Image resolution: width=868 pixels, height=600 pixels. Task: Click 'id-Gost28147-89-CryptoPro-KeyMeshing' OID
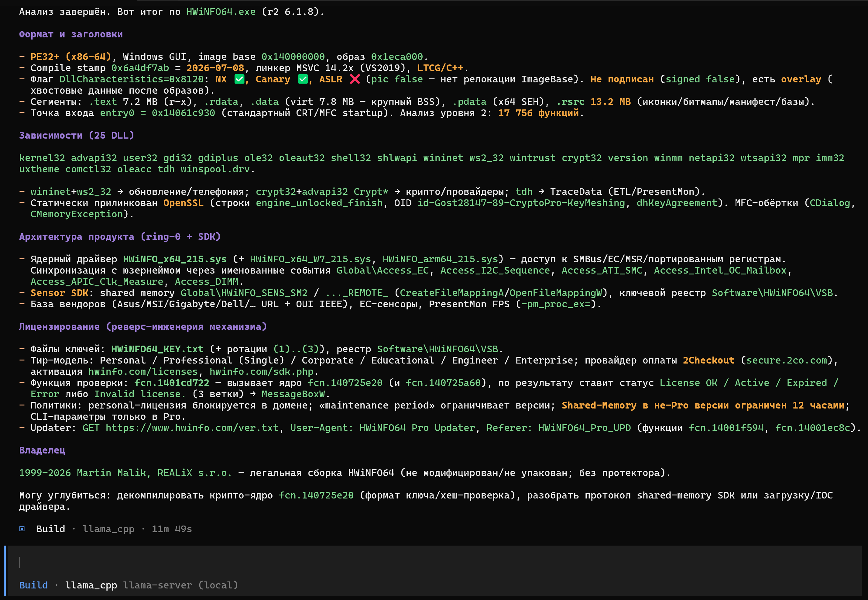tap(521, 203)
